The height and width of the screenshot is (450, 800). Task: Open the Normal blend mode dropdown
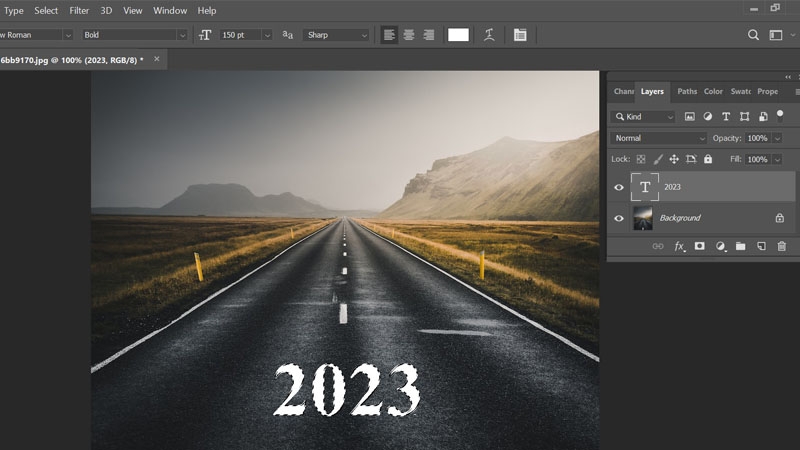[659, 138]
